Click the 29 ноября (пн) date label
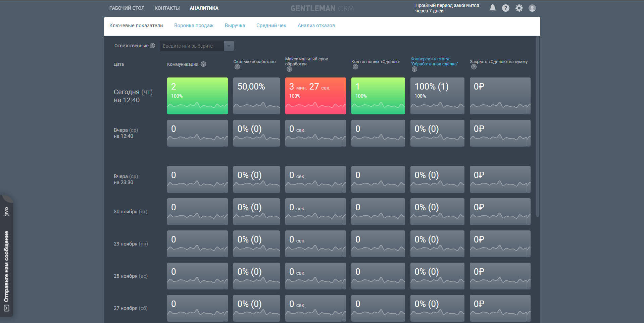Viewport: 644px width, 323px height. tap(131, 244)
